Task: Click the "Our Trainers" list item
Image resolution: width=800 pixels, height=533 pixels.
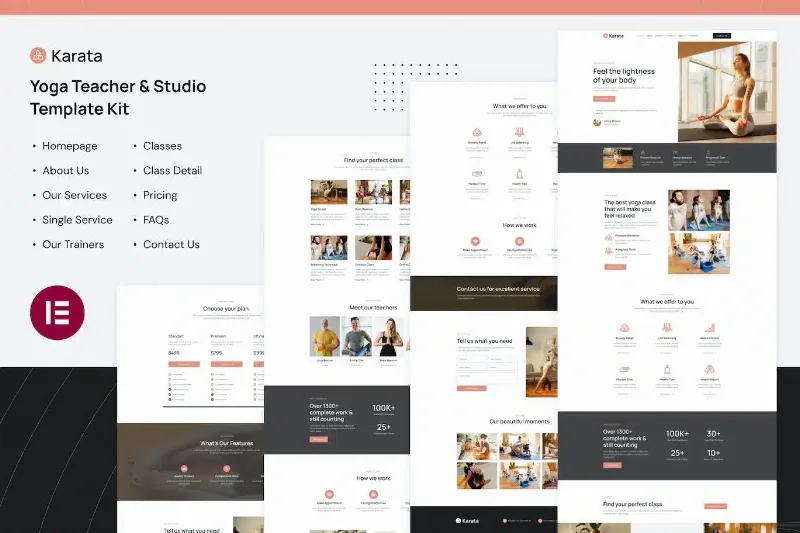Action: coord(73,244)
